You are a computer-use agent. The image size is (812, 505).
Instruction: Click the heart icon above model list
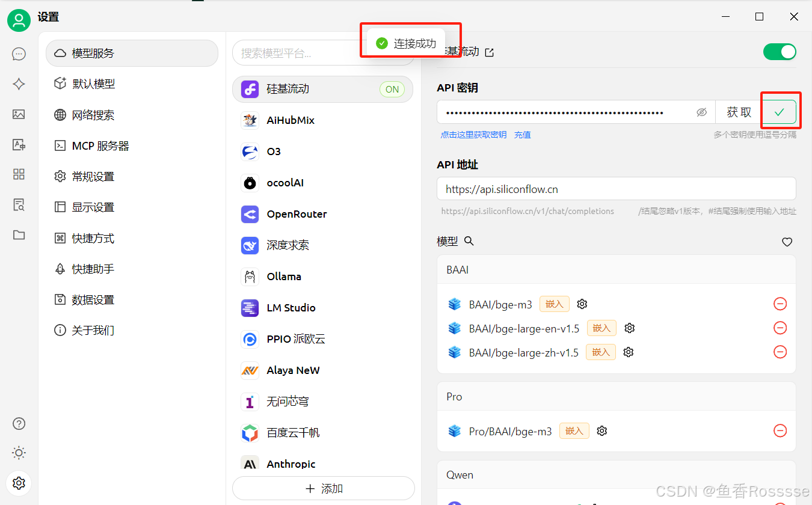787,242
